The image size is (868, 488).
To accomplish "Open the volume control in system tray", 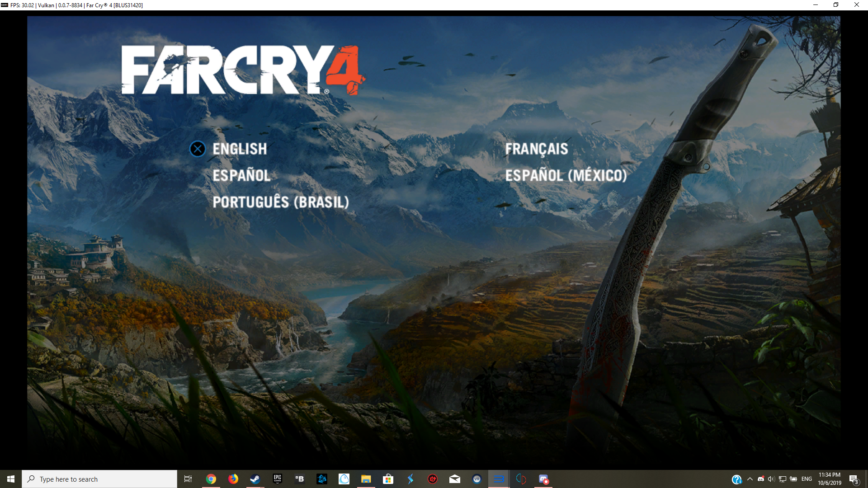I will coord(771,479).
